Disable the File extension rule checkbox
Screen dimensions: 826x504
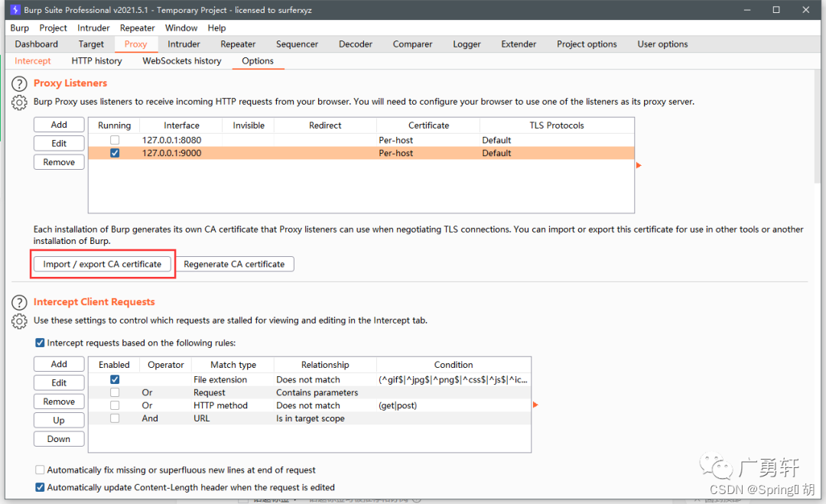[x=115, y=379]
